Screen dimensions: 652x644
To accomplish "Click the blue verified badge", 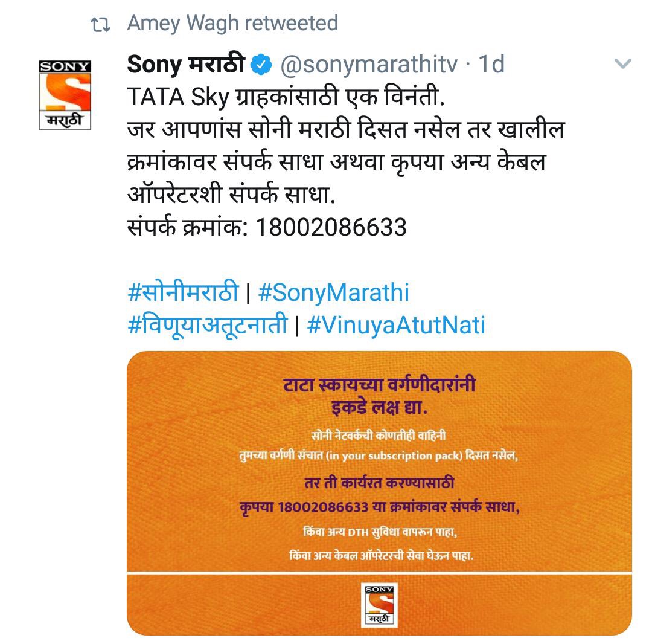I will coord(261,65).
